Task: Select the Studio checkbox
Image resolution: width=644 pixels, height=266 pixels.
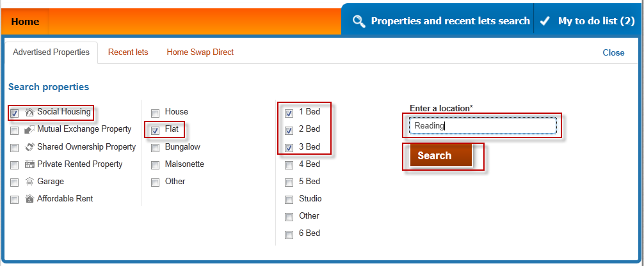Action: coord(289,199)
